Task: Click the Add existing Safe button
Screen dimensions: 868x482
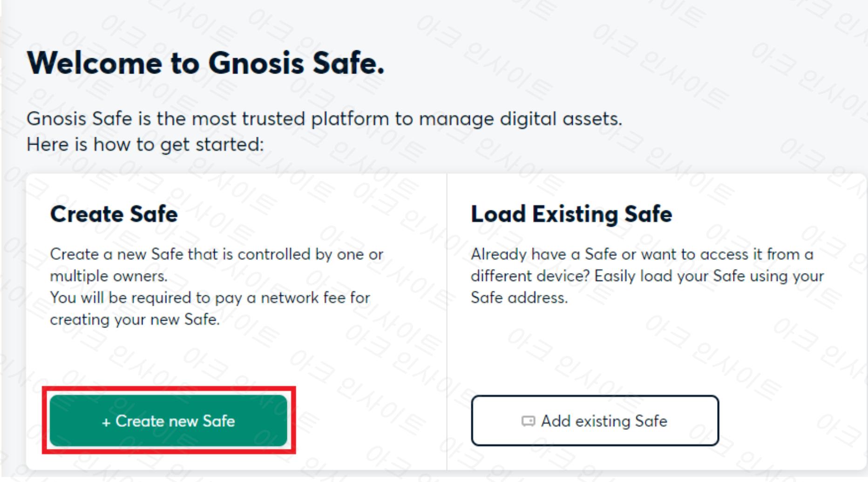Action: coord(595,421)
